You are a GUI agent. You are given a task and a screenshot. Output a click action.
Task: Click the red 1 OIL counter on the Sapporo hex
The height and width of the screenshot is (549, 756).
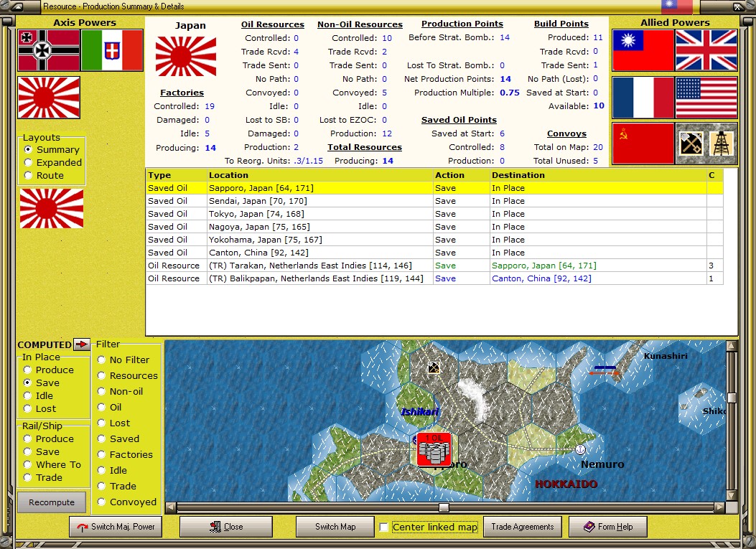tap(434, 449)
